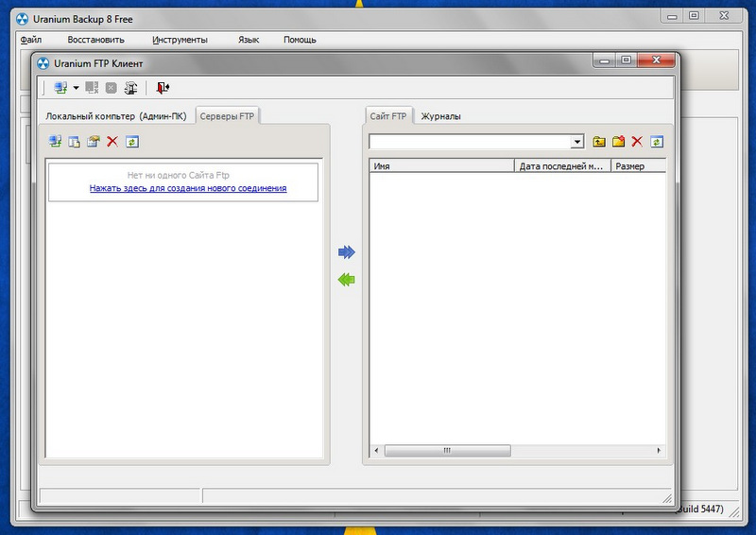This screenshot has width=756, height=535.
Task: Switch to the Локальный компьтер (Админ-ПК) tab
Action: point(115,116)
